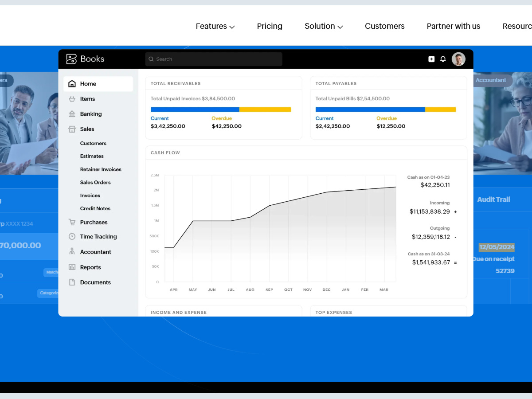Click the yellow payables overdue bar segment
This screenshot has height=399, width=532.
441,110
